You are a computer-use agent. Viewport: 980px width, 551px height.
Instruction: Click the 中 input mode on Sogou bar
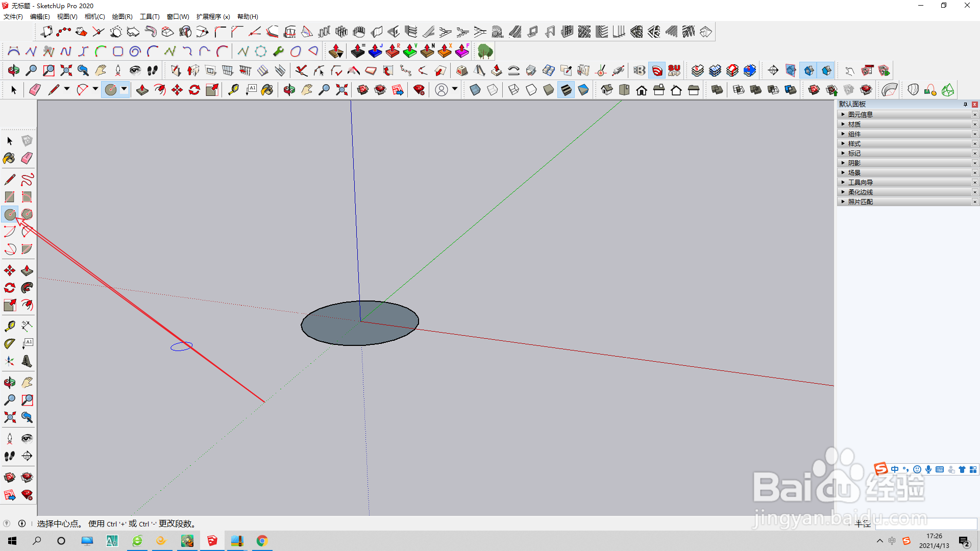tap(895, 469)
